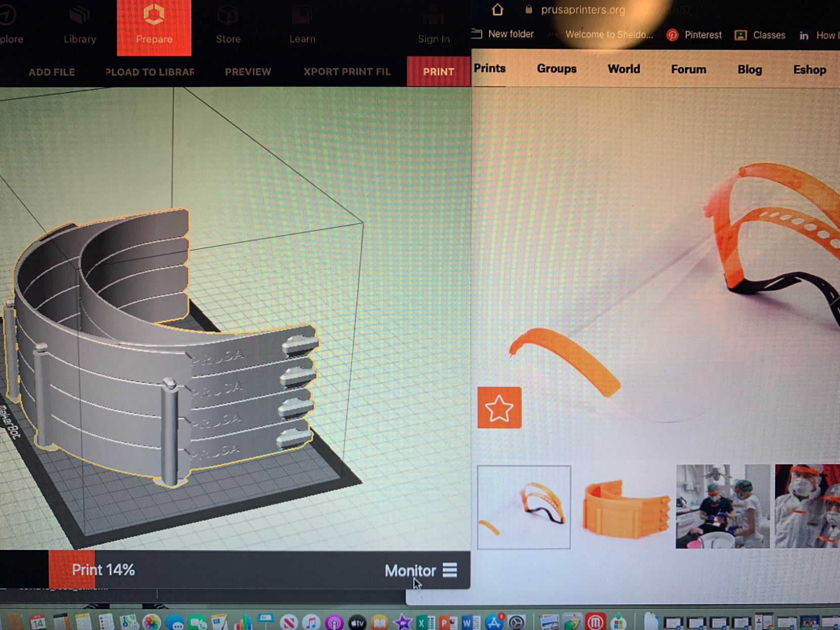Open PowerPoint from the dock
This screenshot has width=840, height=630.
447,622
